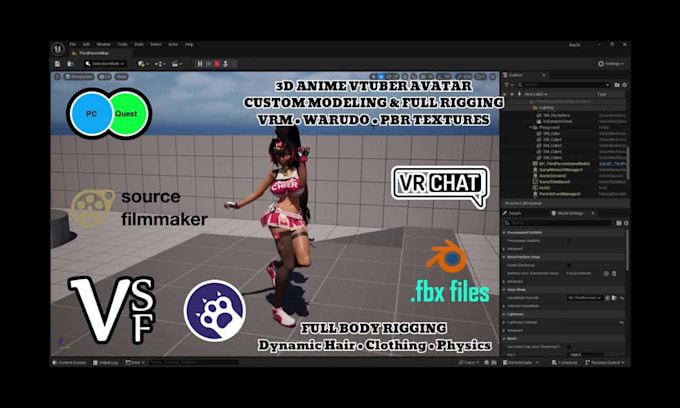Open the Add content to project dropdown
Screen dimensions: 680x408
(143, 64)
